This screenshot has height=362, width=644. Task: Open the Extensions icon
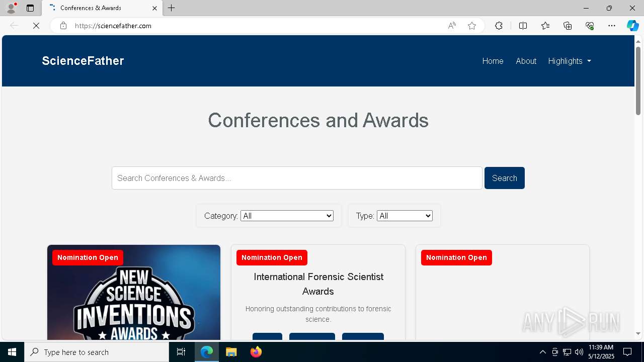tap(499, 26)
